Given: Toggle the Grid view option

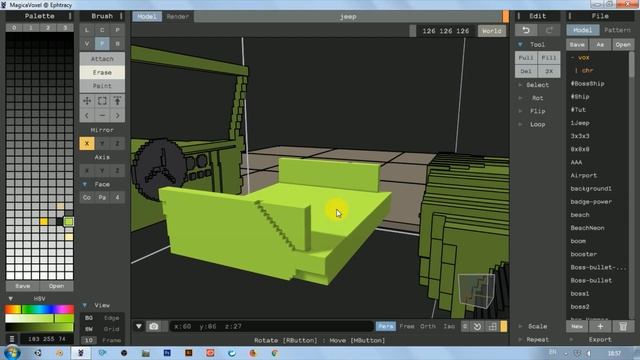Looking at the screenshot, I should tap(111, 329).
